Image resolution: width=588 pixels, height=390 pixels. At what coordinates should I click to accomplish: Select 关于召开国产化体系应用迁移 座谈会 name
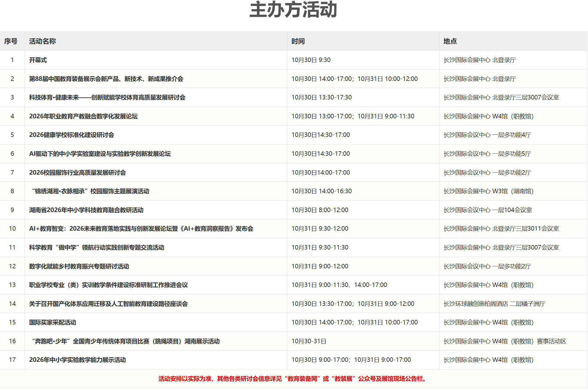coord(108,304)
